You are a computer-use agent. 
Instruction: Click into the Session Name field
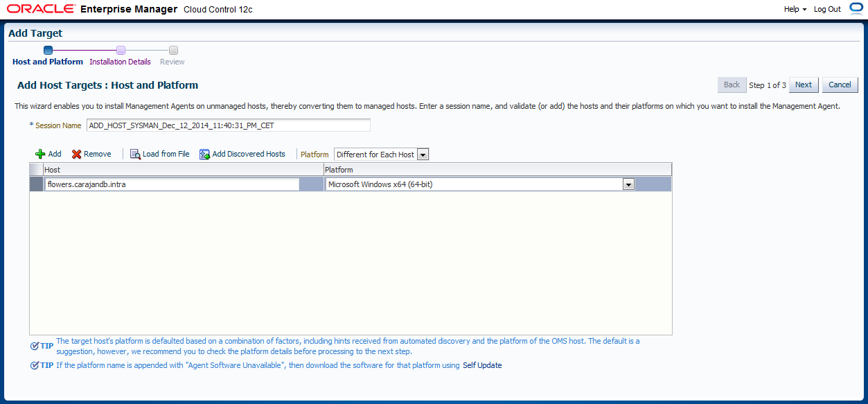(228, 125)
